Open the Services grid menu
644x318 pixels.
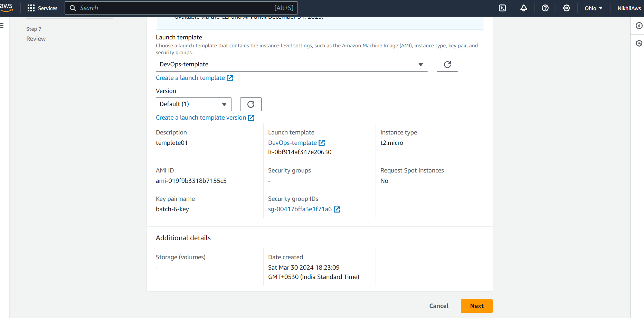pyautogui.click(x=42, y=8)
